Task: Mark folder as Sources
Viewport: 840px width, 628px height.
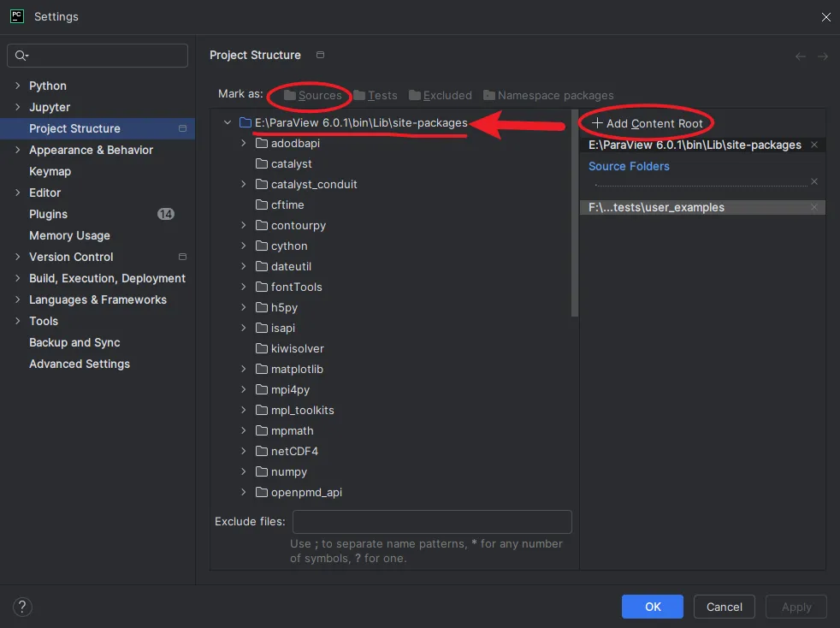Action: 312,95
